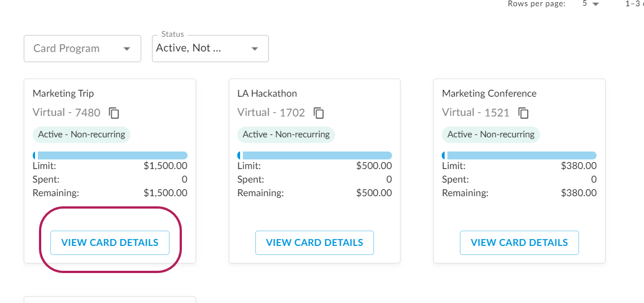This screenshot has width=644, height=303.
Task: Select LA Hackathon Active Non-recurring badge
Action: 286,135
